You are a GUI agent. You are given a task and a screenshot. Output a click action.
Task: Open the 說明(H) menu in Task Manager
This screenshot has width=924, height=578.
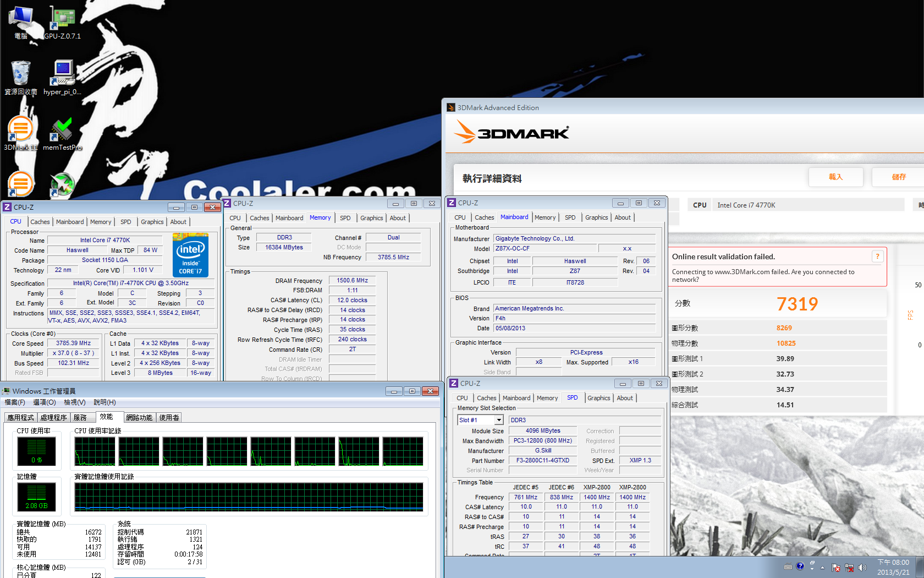point(105,402)
